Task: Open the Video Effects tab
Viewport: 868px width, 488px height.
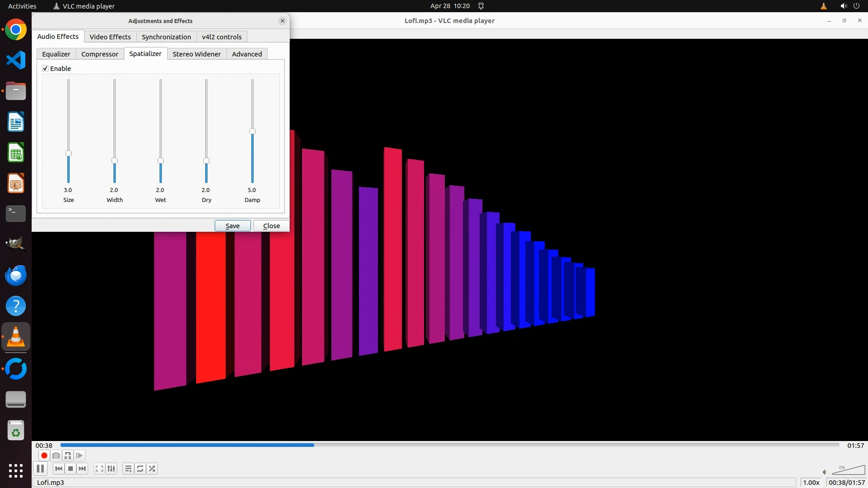Action: pos(110,37)
